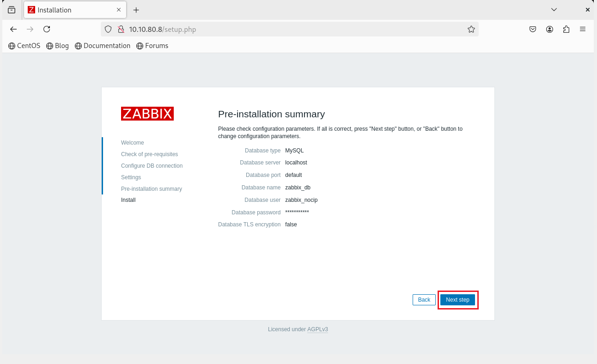This screenshot has width=597, height=364.
Task: Click the tracking protection shield icon
Action: pos(108,29)
